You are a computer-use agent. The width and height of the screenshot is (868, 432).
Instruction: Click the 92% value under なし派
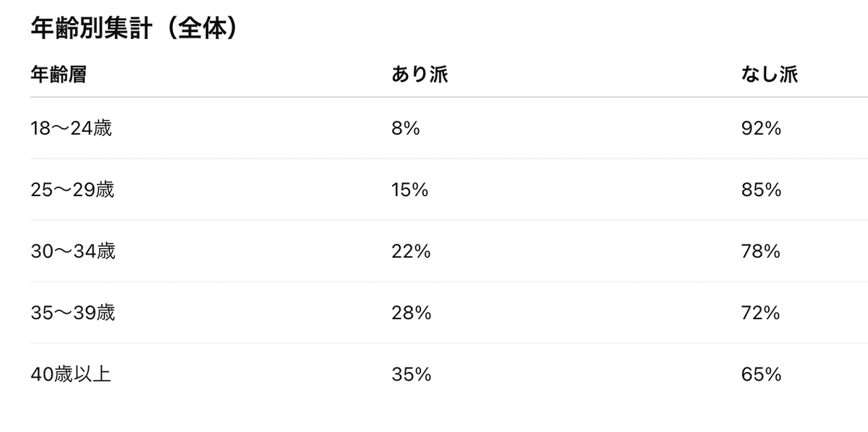pyautogui.click(x=761, y=129)
